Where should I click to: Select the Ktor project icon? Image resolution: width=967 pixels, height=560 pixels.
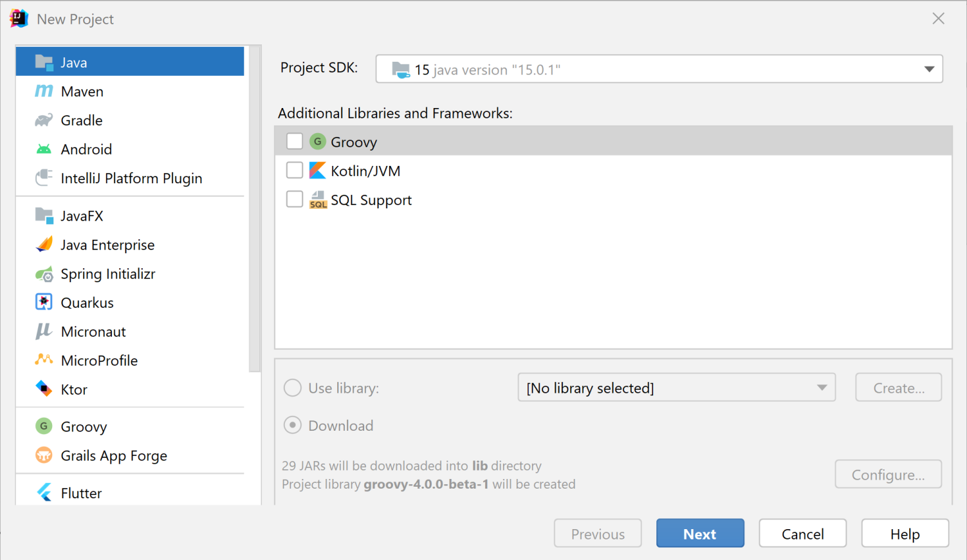point(44,389)
